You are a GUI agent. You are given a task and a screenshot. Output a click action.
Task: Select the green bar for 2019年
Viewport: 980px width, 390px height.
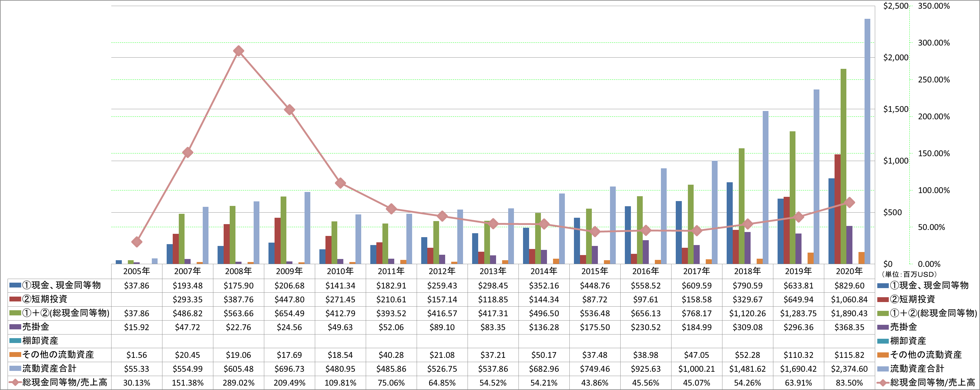point(792,198)
